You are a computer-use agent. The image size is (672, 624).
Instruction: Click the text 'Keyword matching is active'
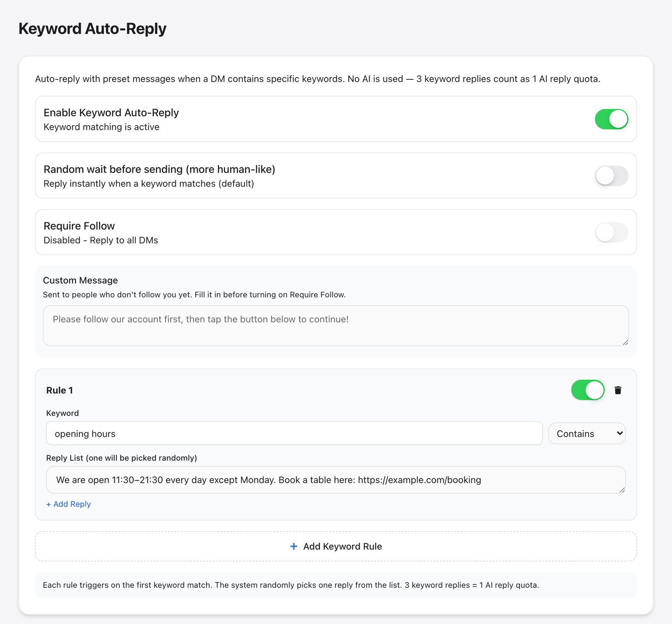(102, 127)
